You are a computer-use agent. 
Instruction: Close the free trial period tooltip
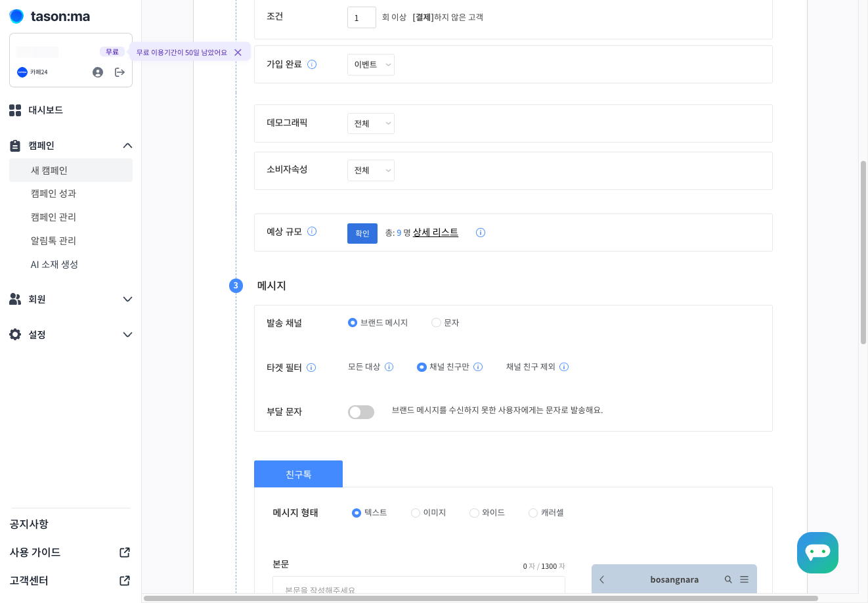tap(238, 53)
